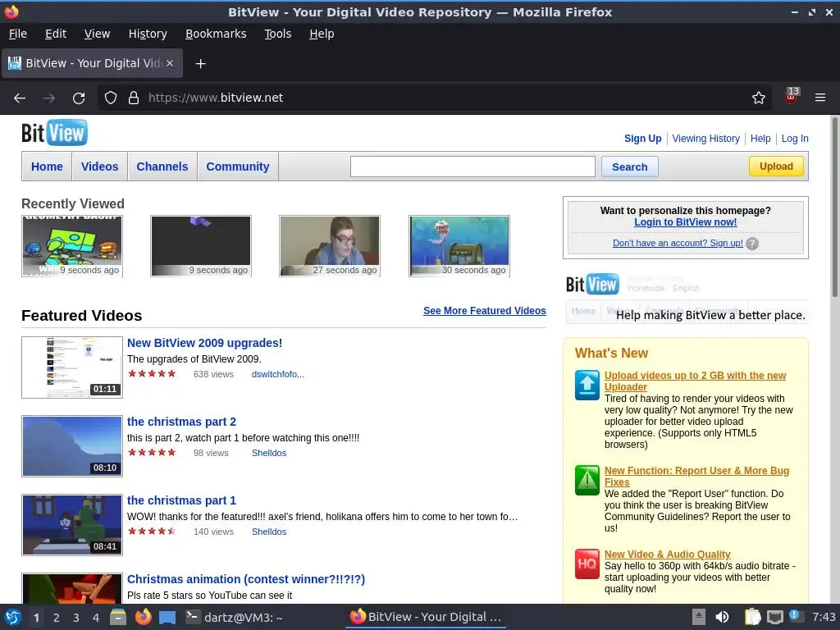This screenshot has height=630, width=840.
Task: Open a new tab with the plus icon
Action: point(200,64)
